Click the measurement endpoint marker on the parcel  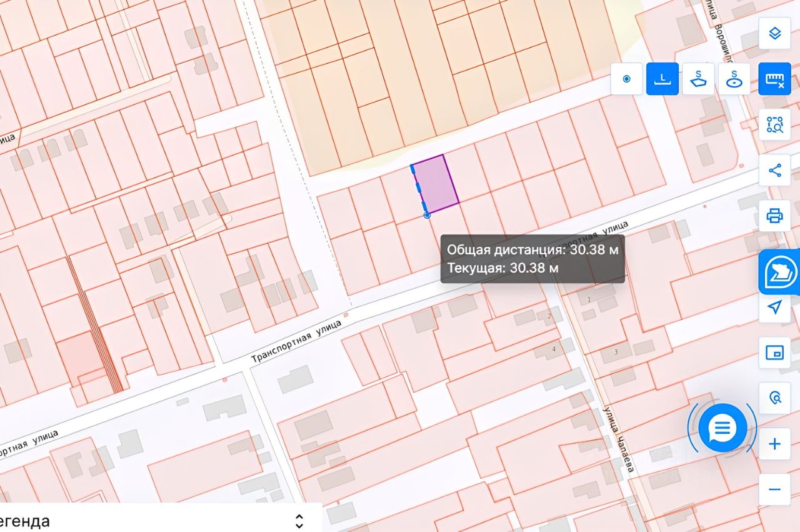point(427,214)
